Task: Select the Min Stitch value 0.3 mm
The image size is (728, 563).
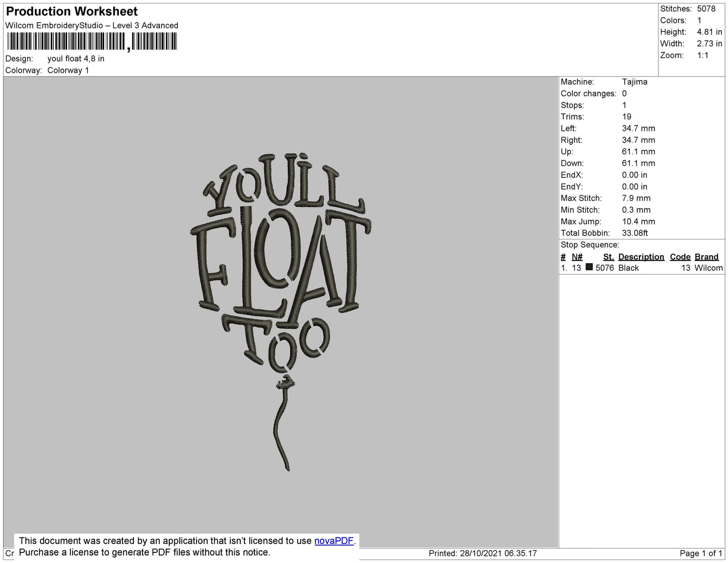Action: point(636,210)
